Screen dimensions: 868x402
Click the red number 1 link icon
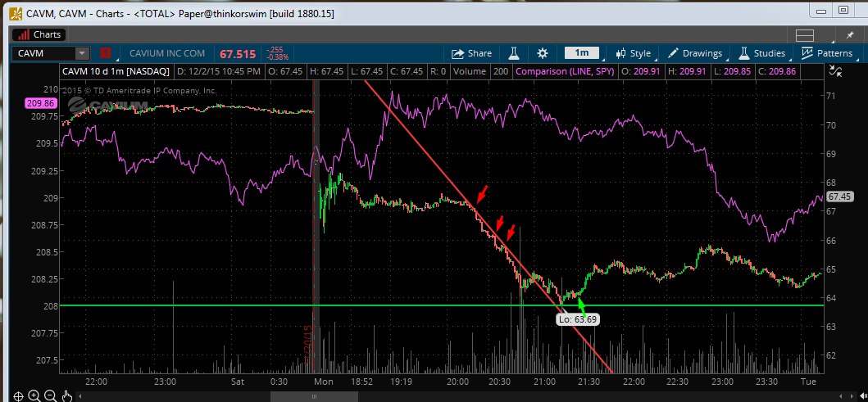(105, 53)
